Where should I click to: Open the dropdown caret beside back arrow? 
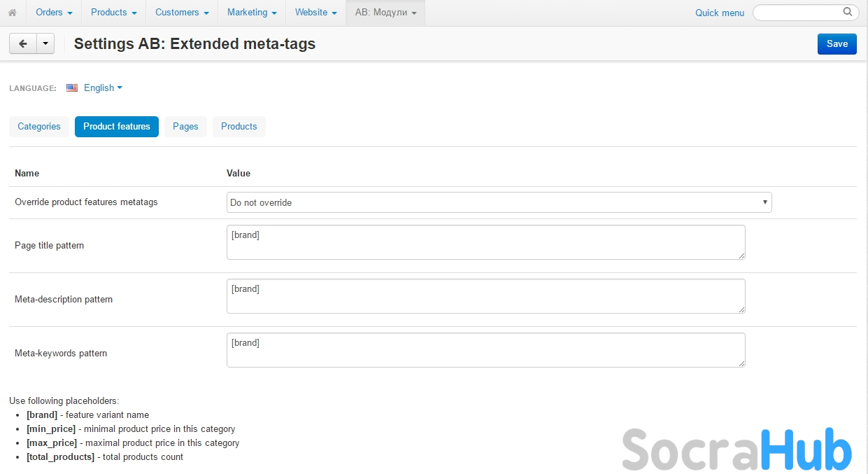[x=45, y=43]
